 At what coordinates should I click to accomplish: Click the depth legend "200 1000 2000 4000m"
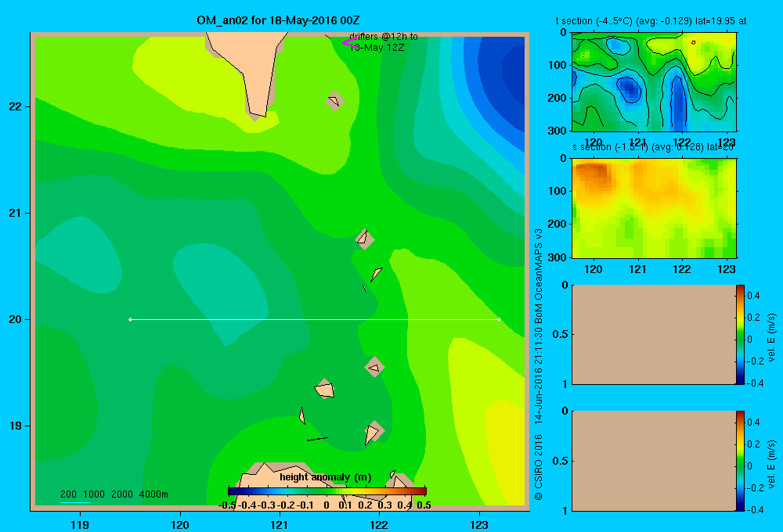(114, 494)
